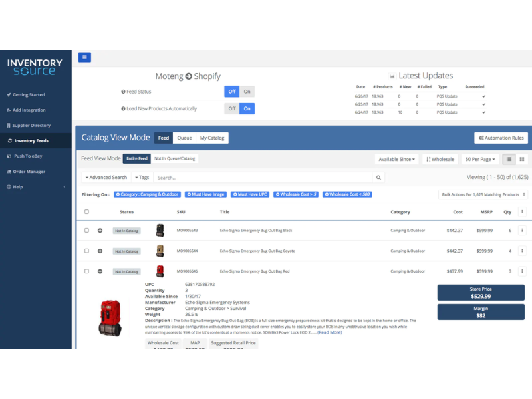Open the 50 Per Page dropdown
Viewport: 532px width, 399px height.
[x=480, y=159]
